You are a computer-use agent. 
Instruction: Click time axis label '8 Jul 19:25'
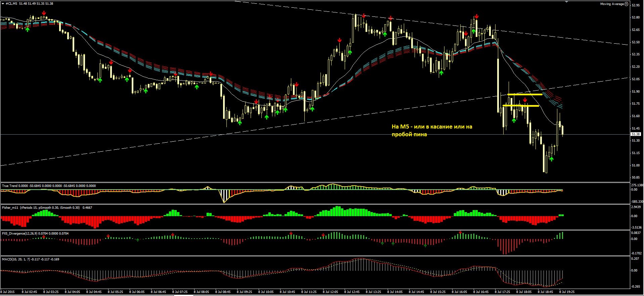pyautogui.click(x=567, y=292)
